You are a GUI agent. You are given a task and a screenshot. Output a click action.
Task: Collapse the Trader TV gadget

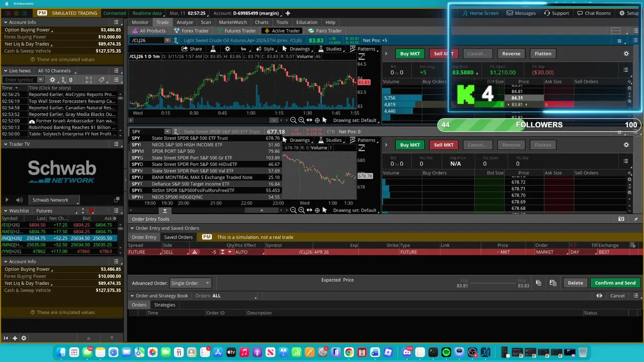[5, 144]
